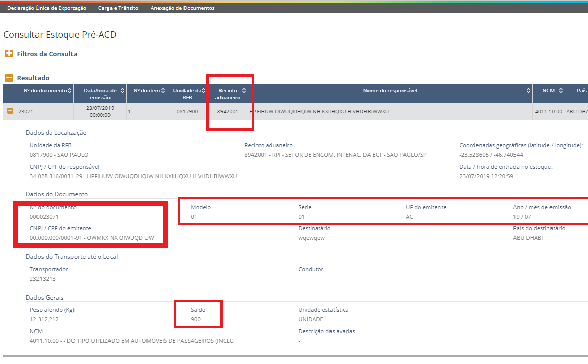Open Declaração Única de Exportação menu
Screen dimensions: 588x364
coord(47,8)
